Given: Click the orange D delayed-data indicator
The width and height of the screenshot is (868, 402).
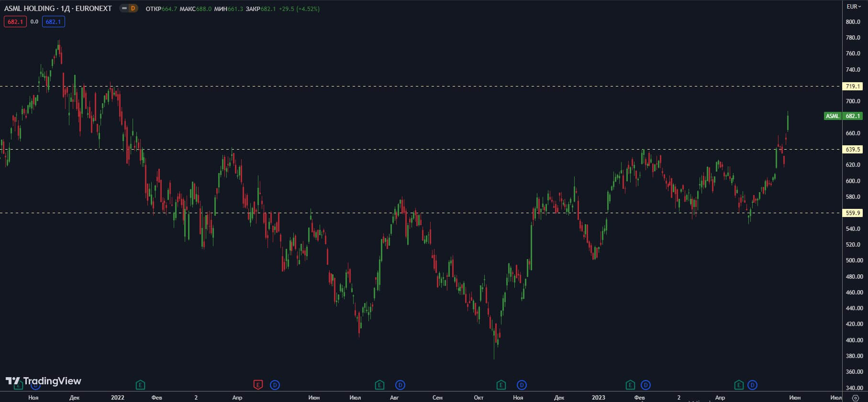Looking at the screenshot, I should [133, 9].
